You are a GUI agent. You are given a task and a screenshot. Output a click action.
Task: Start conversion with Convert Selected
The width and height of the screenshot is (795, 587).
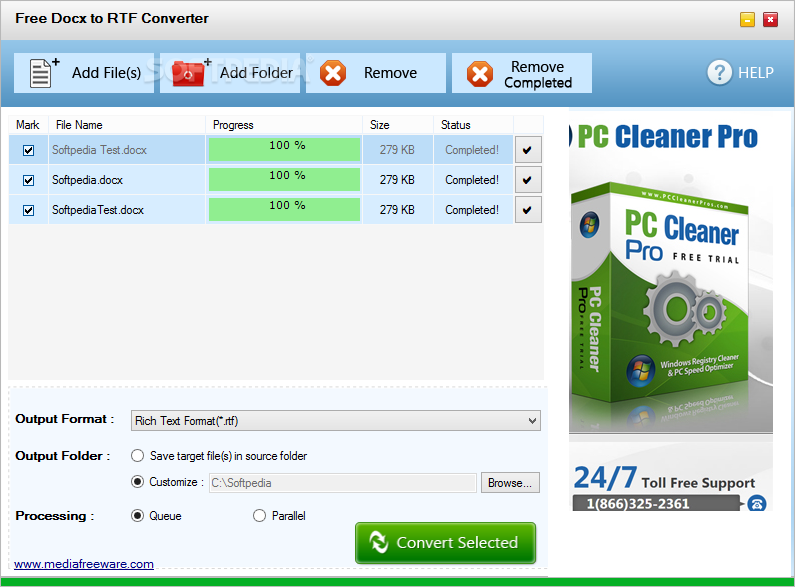[445, 543]
